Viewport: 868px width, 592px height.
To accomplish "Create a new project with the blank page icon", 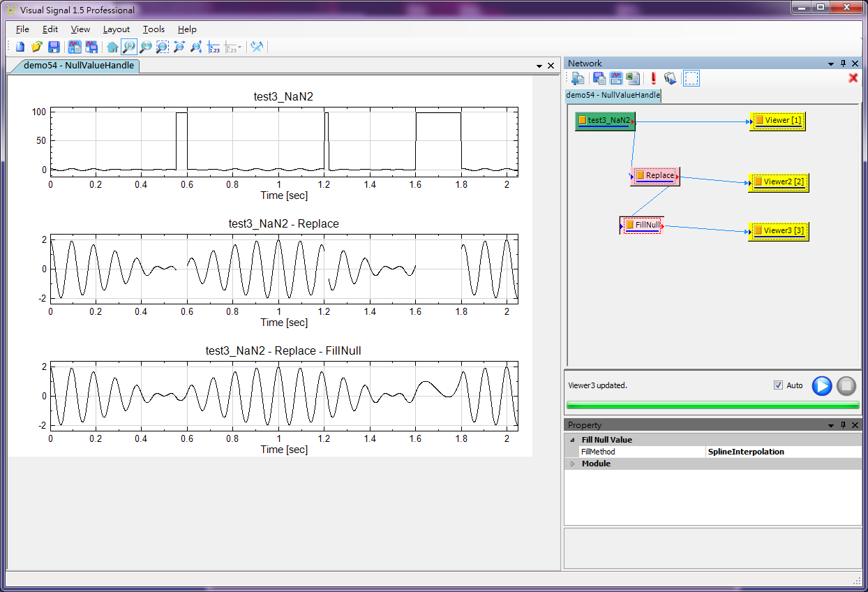I will coord(20,47).
